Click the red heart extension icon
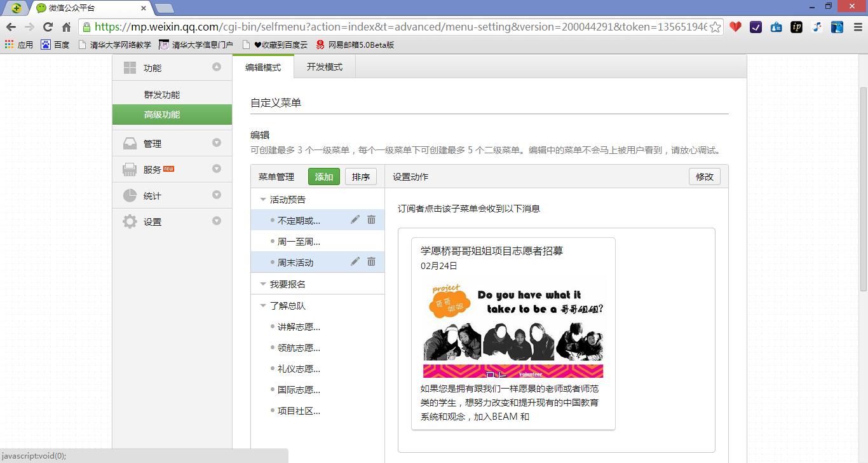 735,28
